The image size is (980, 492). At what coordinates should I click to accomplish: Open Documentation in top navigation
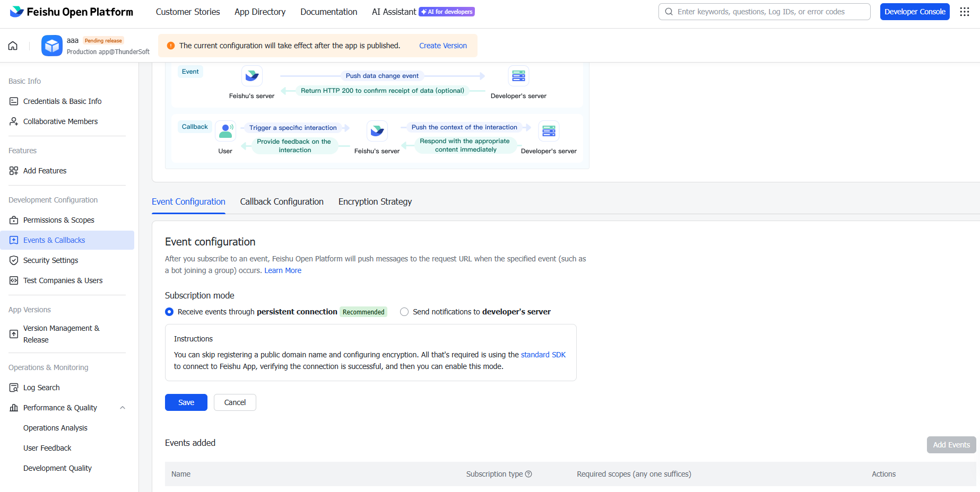pos(328,12)
